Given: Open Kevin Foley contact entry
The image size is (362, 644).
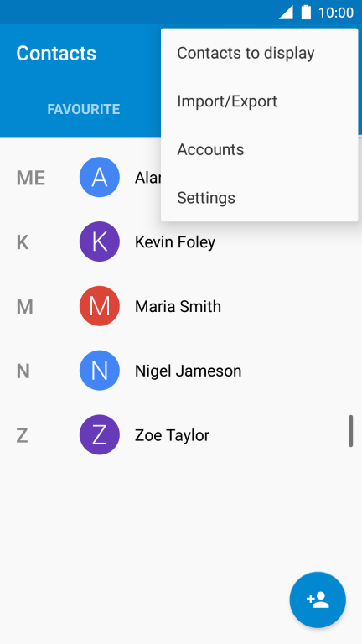Looking at the screenshot, I should click(181, 241).
